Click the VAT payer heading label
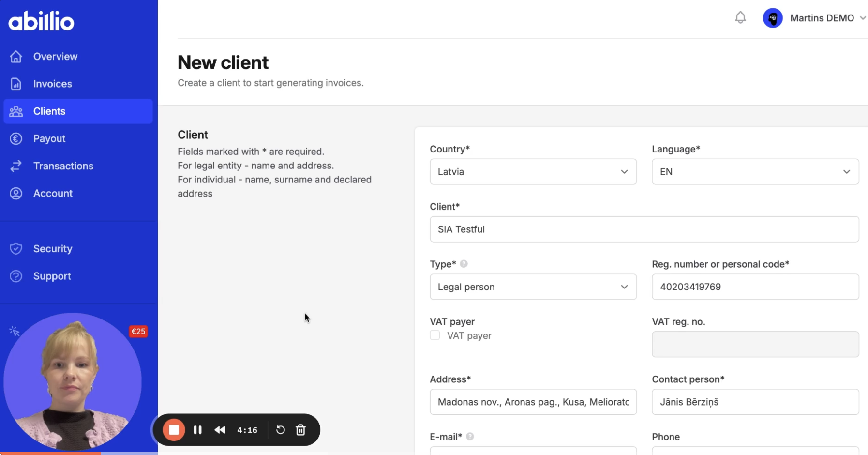 coord(452,322)
